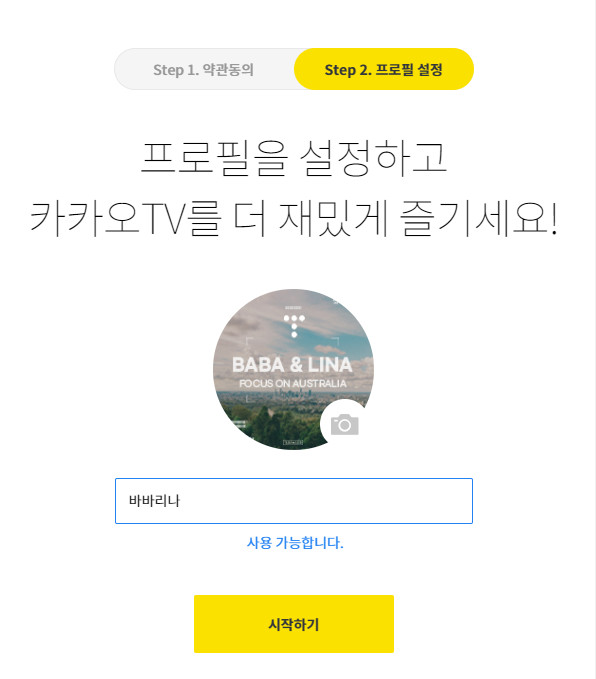Click the dotted T logo in profile picture
This screenshot has height=679, width=596.
tap(294, 326)
